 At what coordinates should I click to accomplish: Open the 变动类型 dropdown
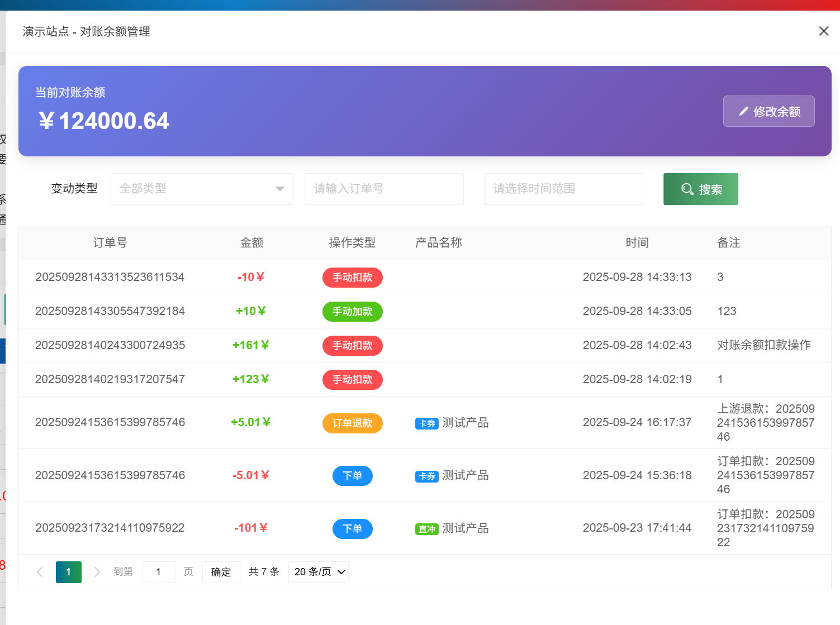click(x=202, y=189)
